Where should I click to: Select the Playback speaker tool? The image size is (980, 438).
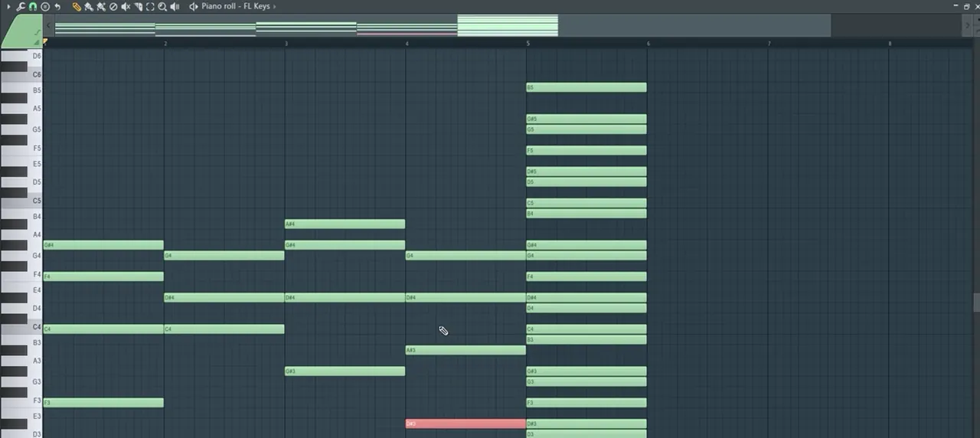(x=175, y=6)
